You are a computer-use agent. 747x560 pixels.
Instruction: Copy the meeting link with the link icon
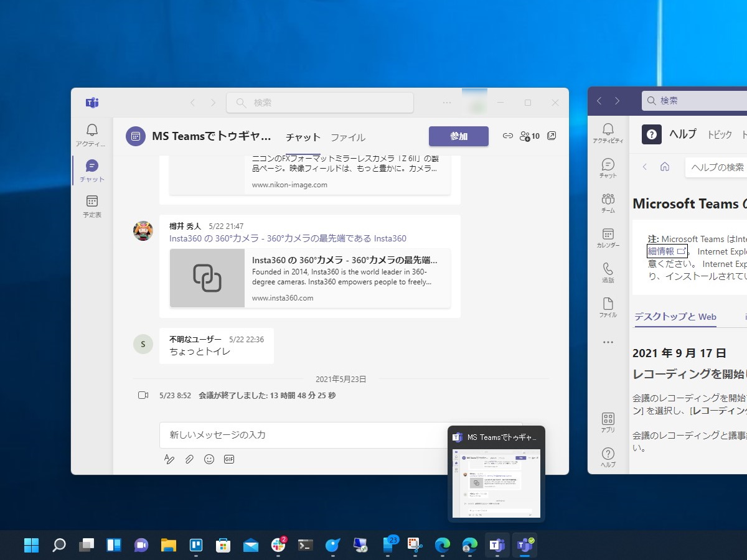pyautogui.click(x=508, y=136)
